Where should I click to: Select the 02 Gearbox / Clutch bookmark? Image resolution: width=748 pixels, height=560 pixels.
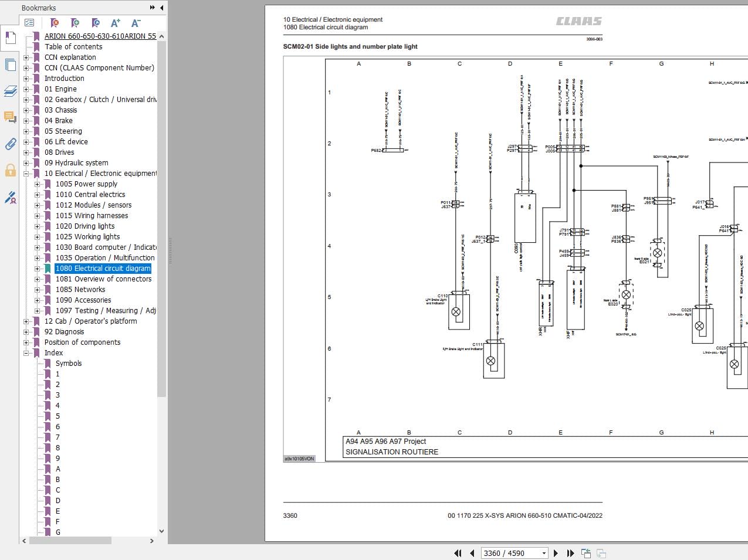click(100, 100)
